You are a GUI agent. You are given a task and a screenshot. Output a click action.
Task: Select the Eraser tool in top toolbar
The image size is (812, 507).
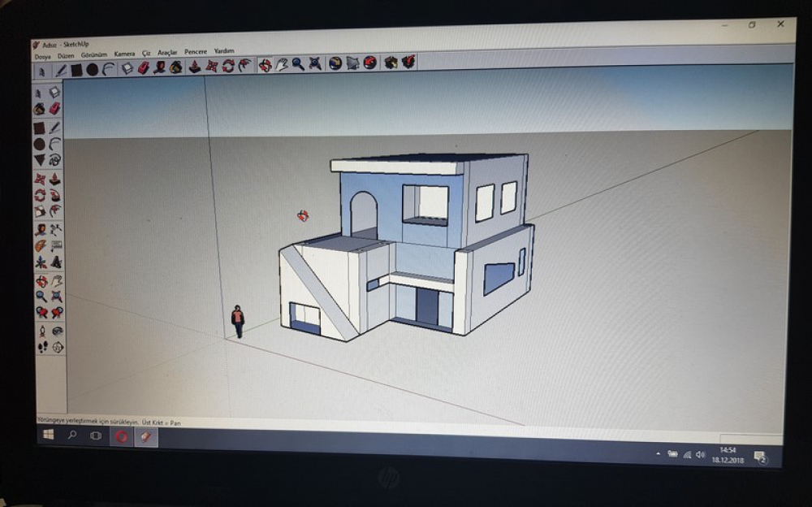click(x=144, y=68)
